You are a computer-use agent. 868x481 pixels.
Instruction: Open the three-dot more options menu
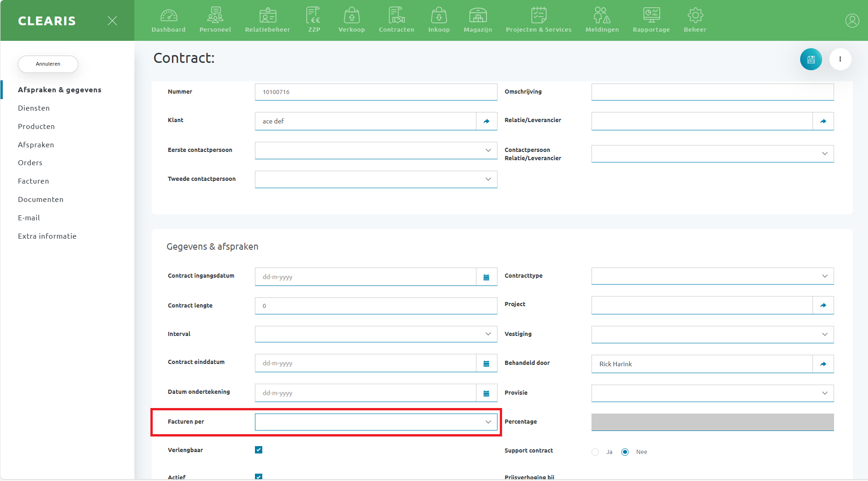click(x=840, y=59)
